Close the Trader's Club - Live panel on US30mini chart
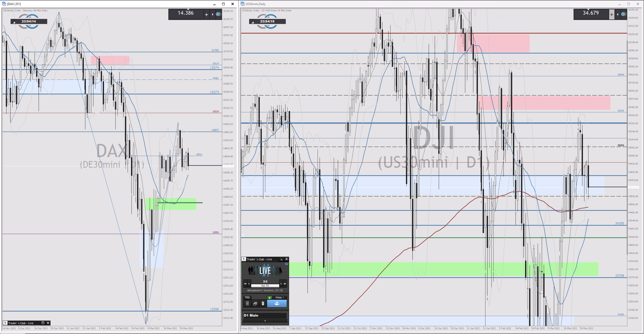The width and height of the screenshot is (644, 334). pos(287,259)
